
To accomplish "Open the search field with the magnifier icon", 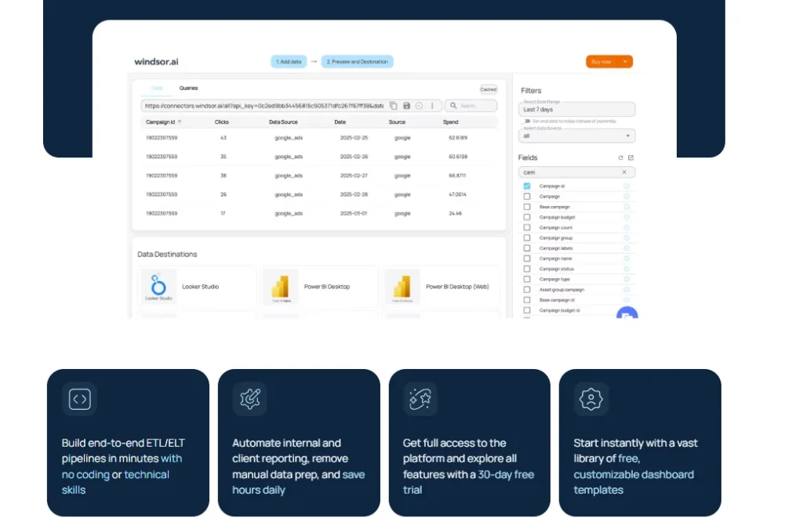I will click(453, 105).
